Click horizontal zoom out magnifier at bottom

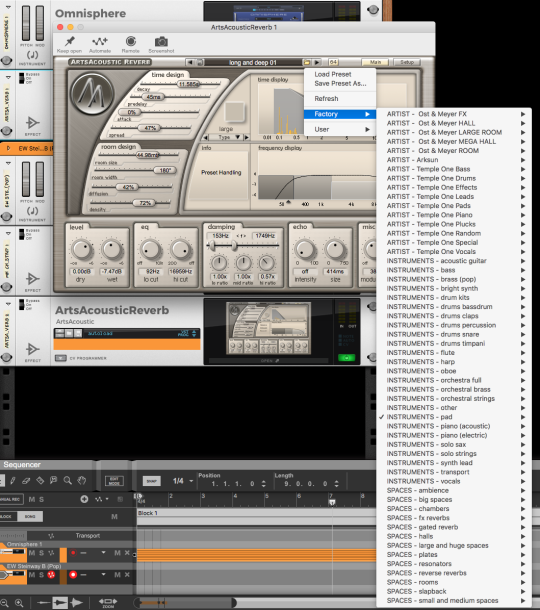click(4, 603)
